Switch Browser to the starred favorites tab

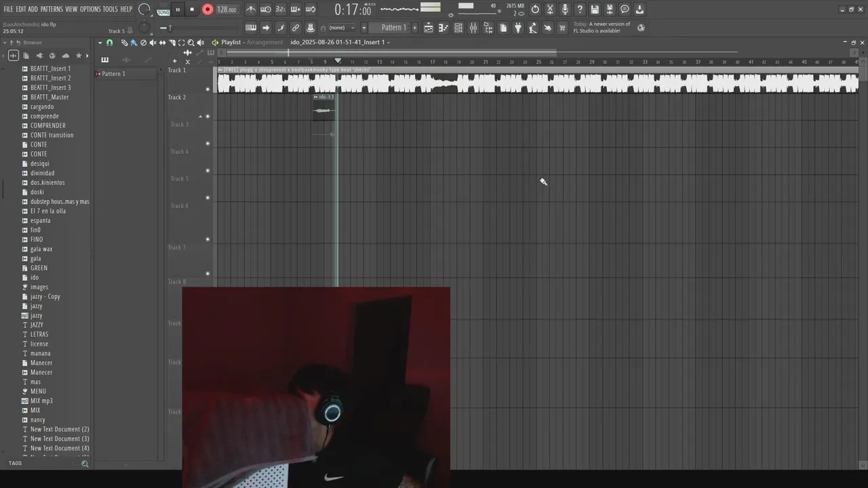pos(79,56)
